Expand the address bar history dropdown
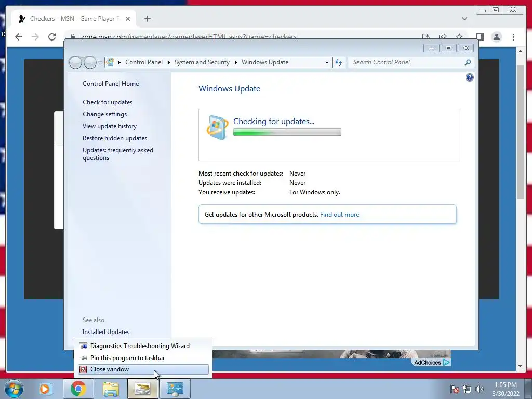The width and height of the screenshot is (532, 399). click(327, 62)
